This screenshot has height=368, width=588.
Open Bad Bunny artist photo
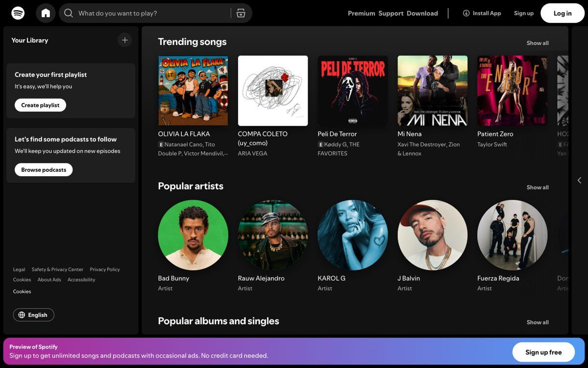coord(193,235)
